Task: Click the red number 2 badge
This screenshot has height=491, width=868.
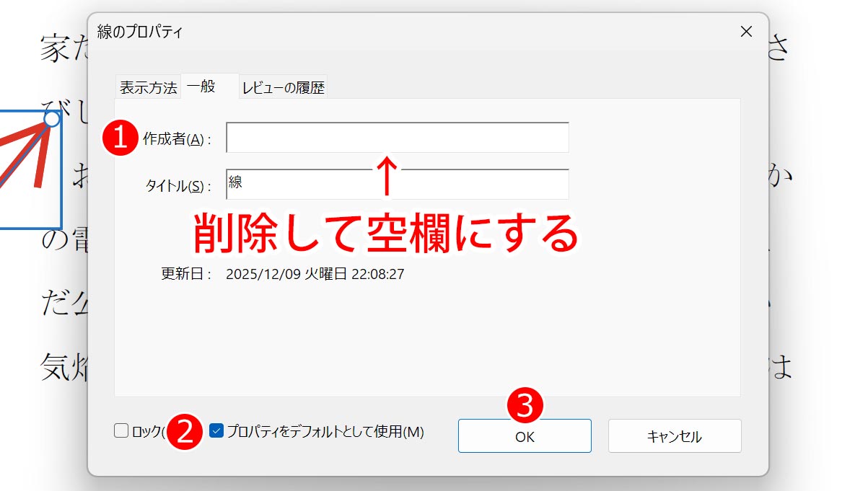Action: click(x=185, y=432)
